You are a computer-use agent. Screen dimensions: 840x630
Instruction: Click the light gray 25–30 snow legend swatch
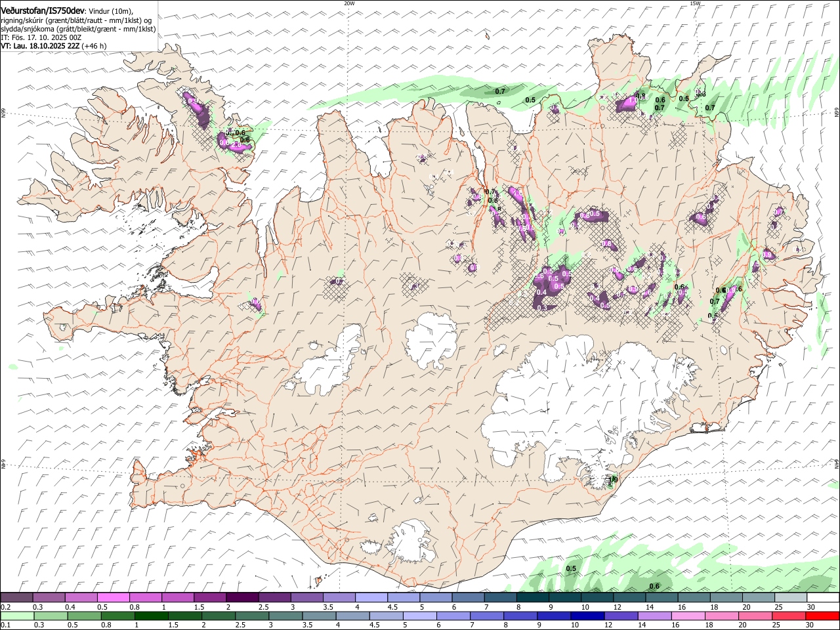coord(790,598)
